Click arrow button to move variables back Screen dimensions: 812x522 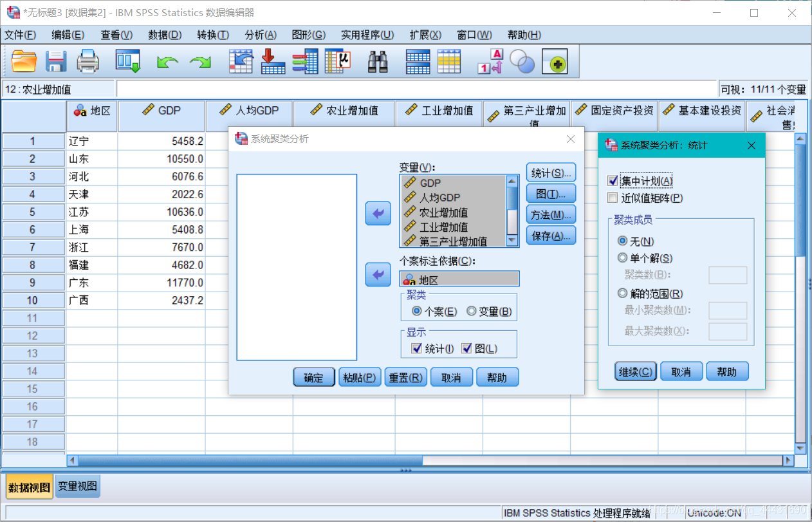coord(378,213)
